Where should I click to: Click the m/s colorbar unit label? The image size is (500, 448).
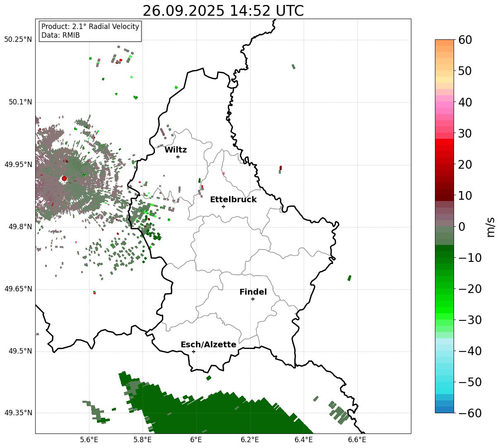point(491,226)
